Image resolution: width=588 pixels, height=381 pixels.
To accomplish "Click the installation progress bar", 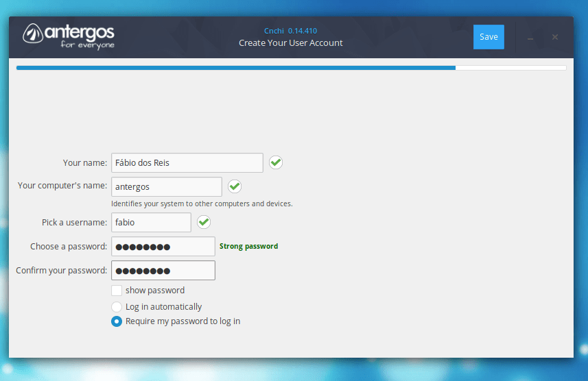I will click(291, 68).
